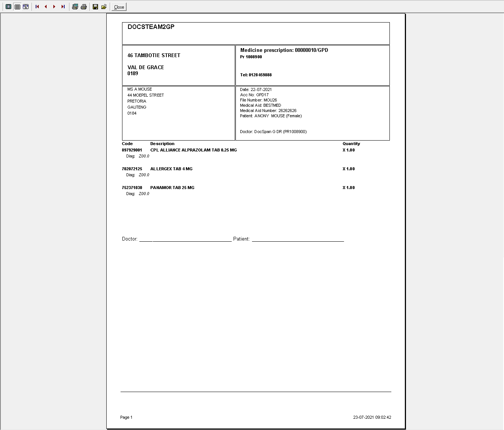Image resolution: width=504 pixels, height=430 pixels.
Task: Click the postal code 0184
Action: (x=132, y=113)
